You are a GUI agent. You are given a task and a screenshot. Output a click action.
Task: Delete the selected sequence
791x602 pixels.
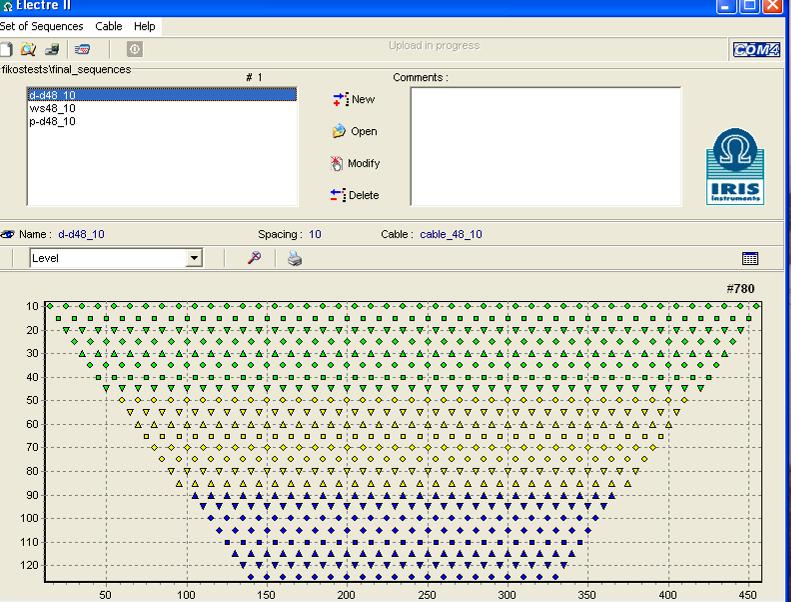click(355, 195)
